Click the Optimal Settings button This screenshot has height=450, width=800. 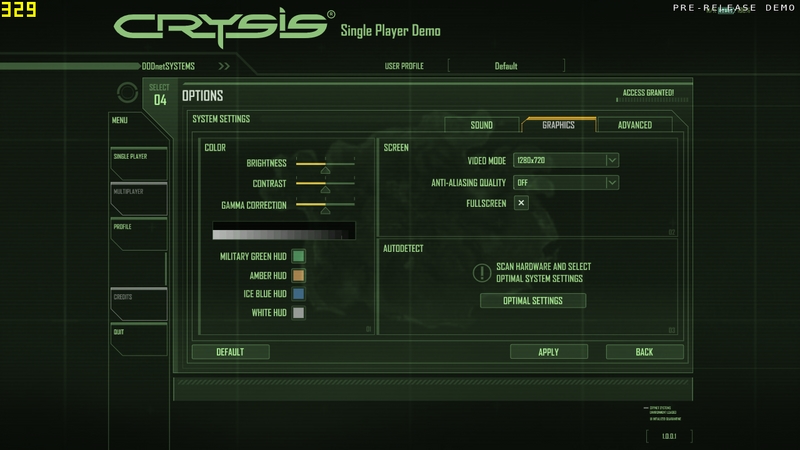pyautogui.click(x=533, y=301)
